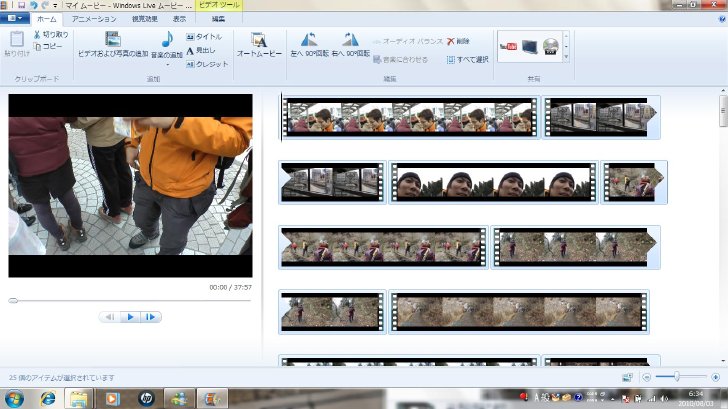
Task: Click the Cut (切り取り) scissors icon
Action: 37,34
